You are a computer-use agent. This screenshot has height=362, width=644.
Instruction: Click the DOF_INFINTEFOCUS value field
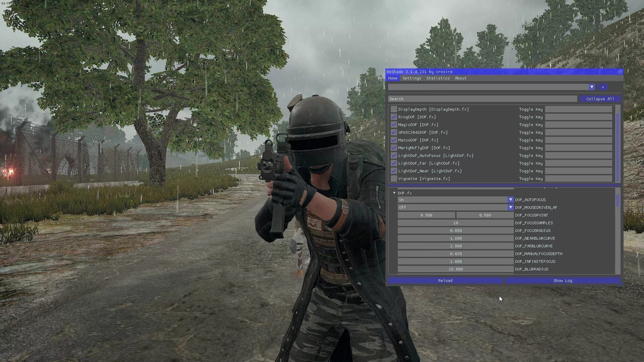[455, 261]
